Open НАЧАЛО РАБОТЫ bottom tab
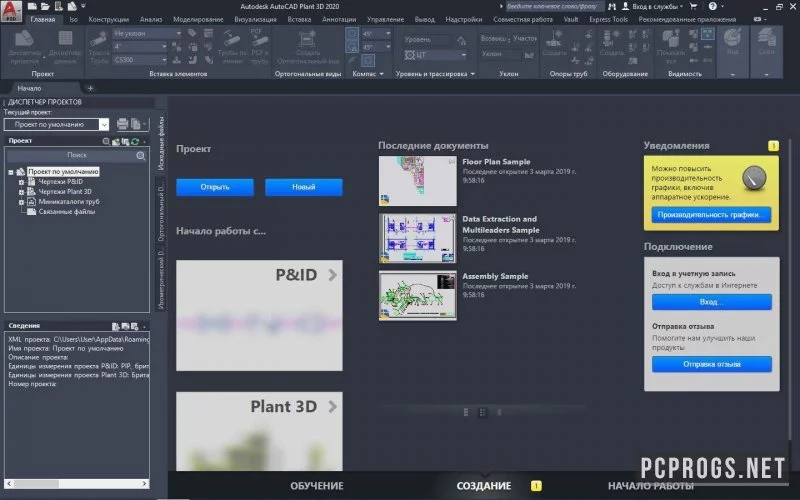This screenshot has height=500, width=800. (x=651, y=486)
